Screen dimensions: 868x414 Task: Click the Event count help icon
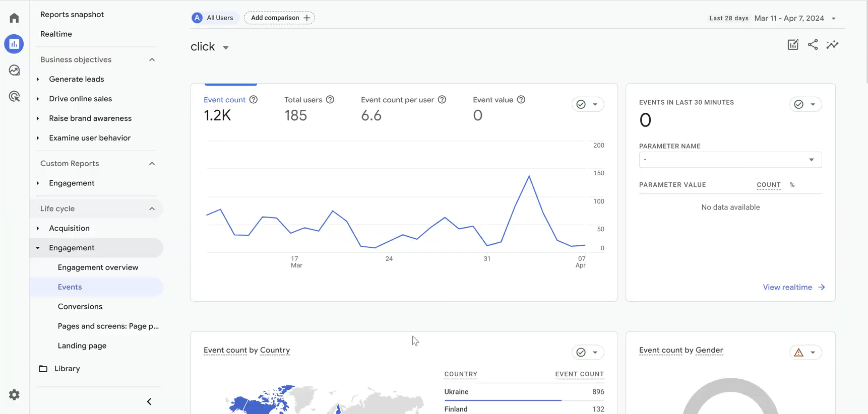(254, 100)
